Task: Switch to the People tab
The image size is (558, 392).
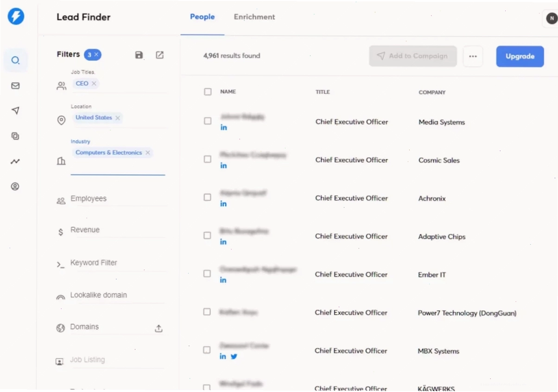Action: click(203, 17)
